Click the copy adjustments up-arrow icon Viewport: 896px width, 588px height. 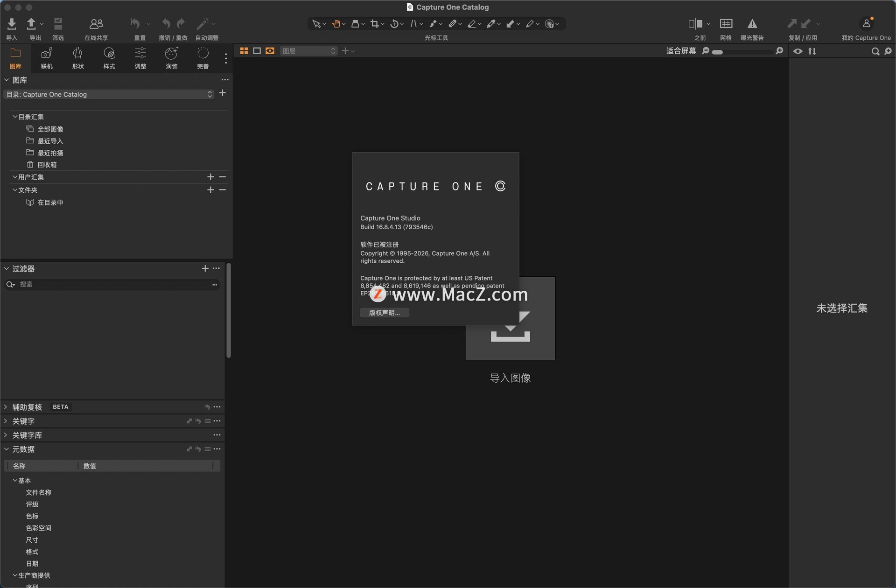click(x=792, y=23)
